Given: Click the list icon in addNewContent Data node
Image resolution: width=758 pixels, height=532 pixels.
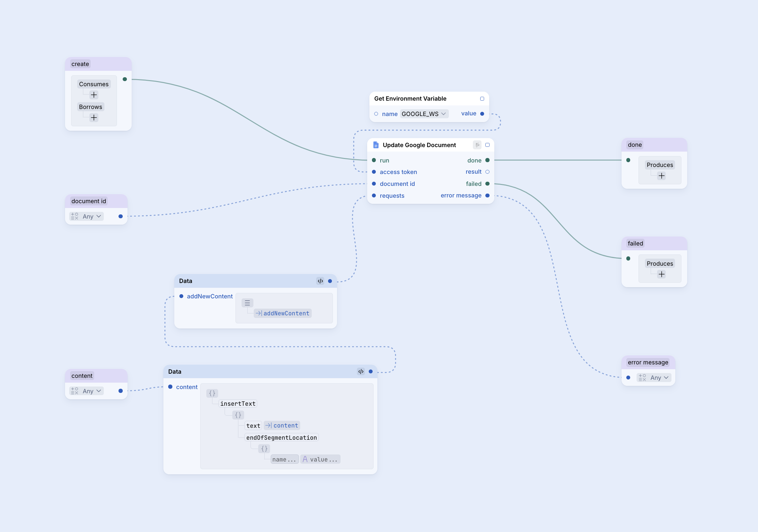Looking at the screenshot, I should (x=247, y=303).
